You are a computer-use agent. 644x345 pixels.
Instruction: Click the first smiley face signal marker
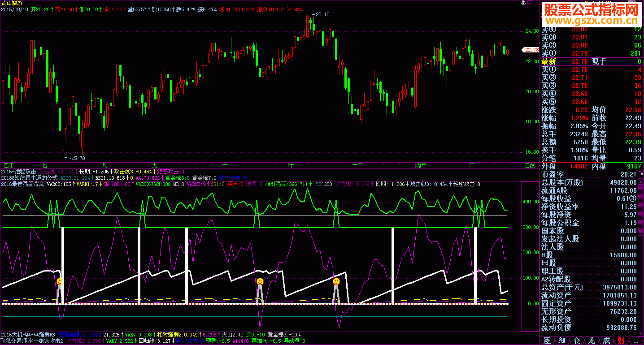coord(60,281)
